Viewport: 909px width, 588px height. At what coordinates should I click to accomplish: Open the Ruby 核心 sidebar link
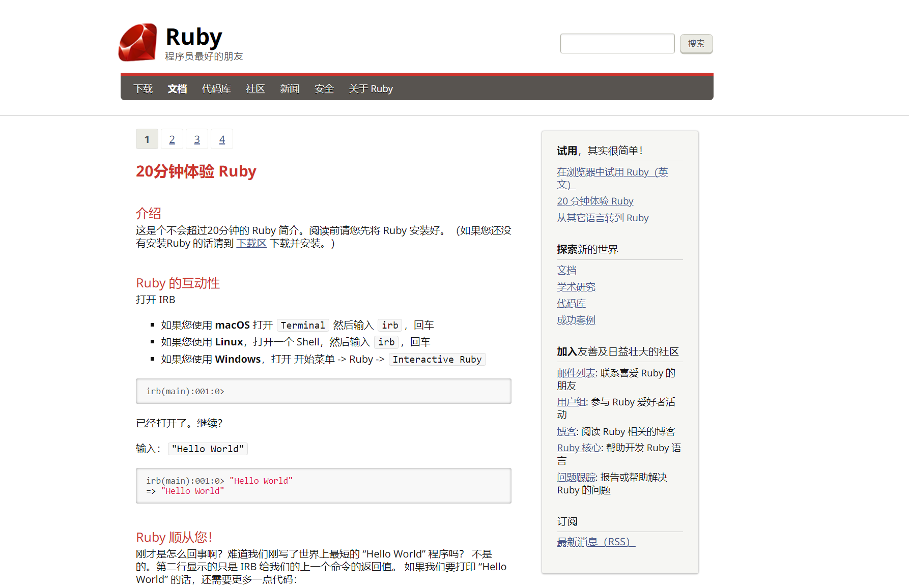[579, 448]
